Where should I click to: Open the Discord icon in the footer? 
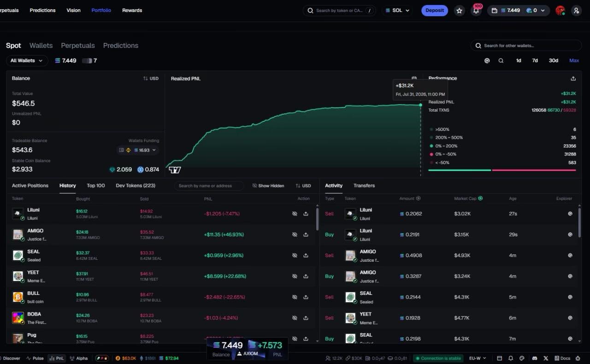(x=534, y=358)
